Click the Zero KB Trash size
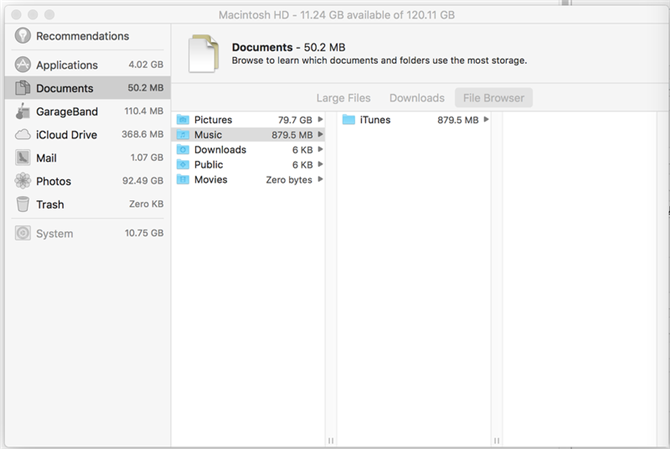The image size is (670, 449). (x=146, y=204)
